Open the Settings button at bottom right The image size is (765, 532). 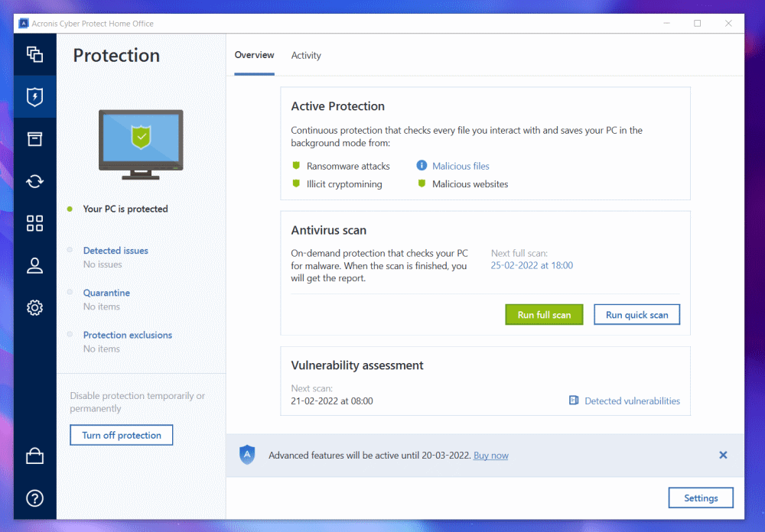coord(701,498)
